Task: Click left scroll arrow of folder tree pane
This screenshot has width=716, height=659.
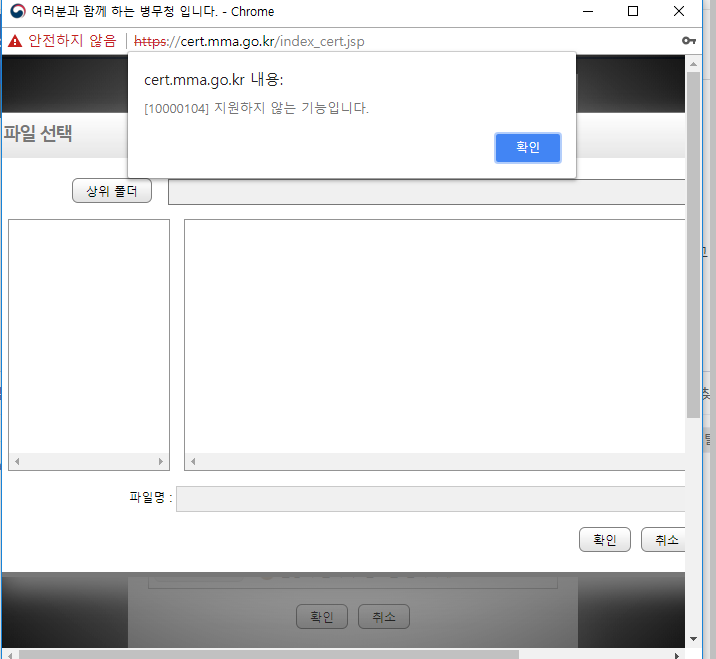Action: point(15,462)
